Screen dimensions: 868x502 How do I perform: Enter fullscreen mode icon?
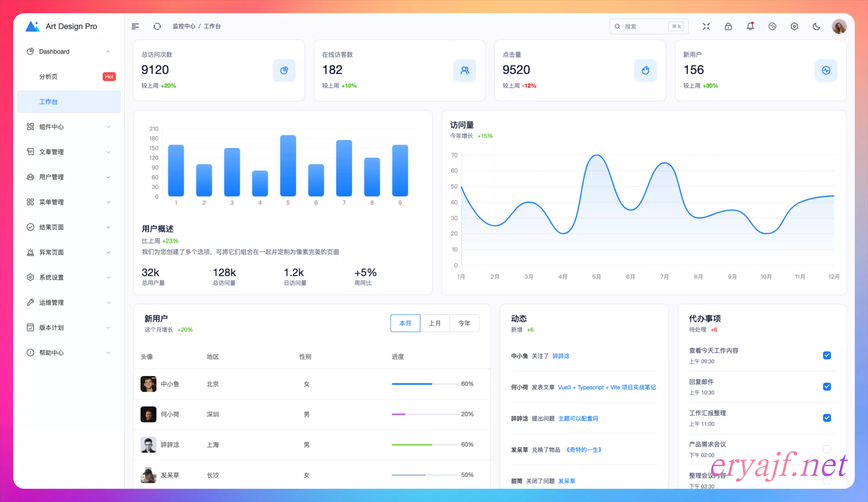coord(706,26)
